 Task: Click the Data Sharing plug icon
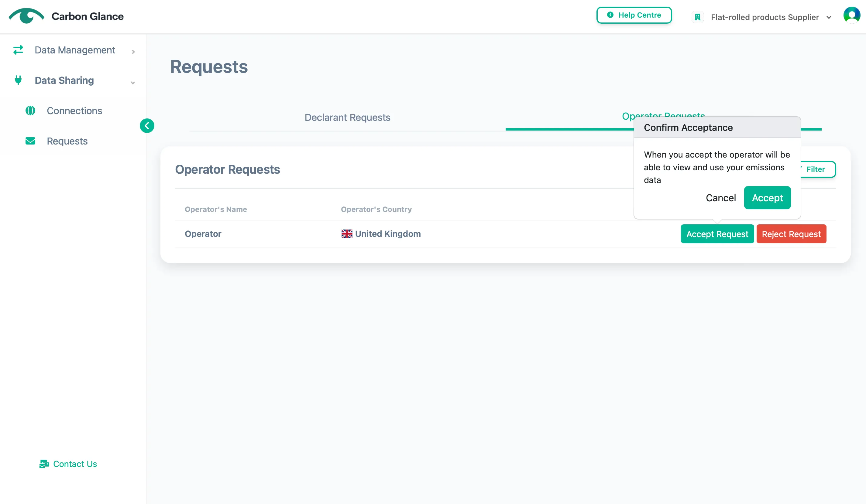click(18, 80)
